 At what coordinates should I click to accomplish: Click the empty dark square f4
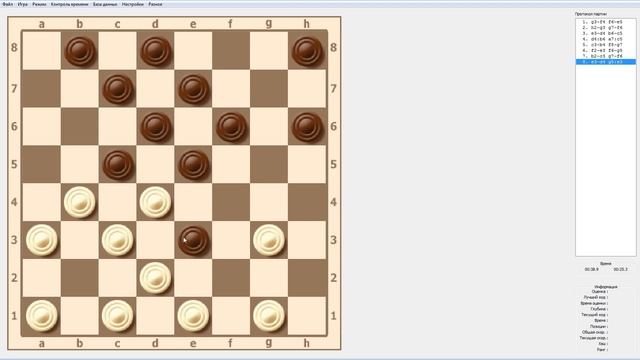click(x=231, y=202)
